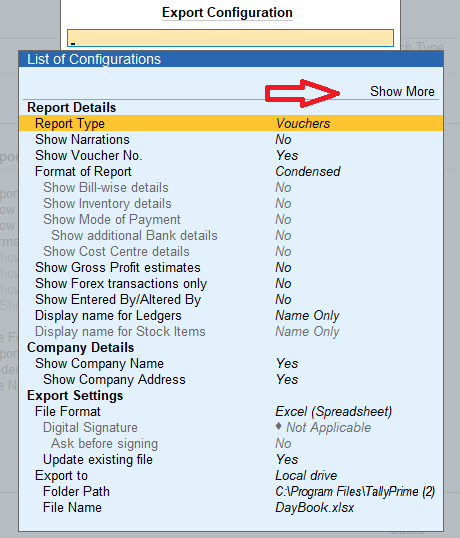Click the configuration search input field

231,38
